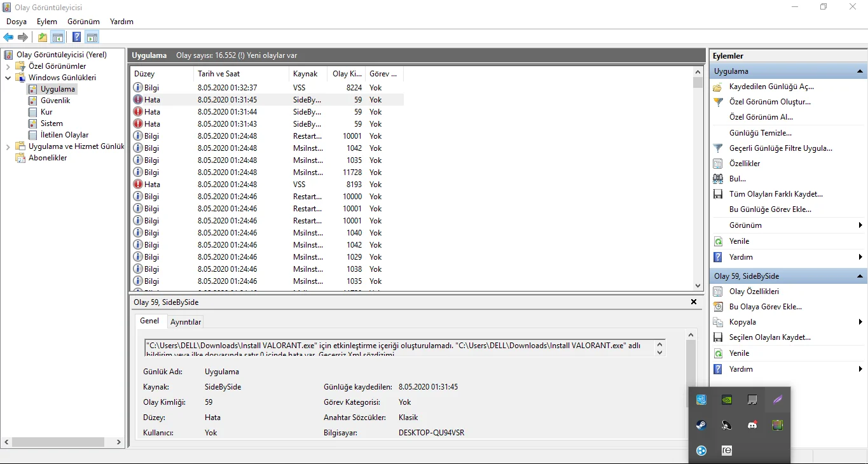This screenshot has height=464, width=868.
Task: Open Steam from the tray popup
Action: pyautogui.click(x=701, y=425)
